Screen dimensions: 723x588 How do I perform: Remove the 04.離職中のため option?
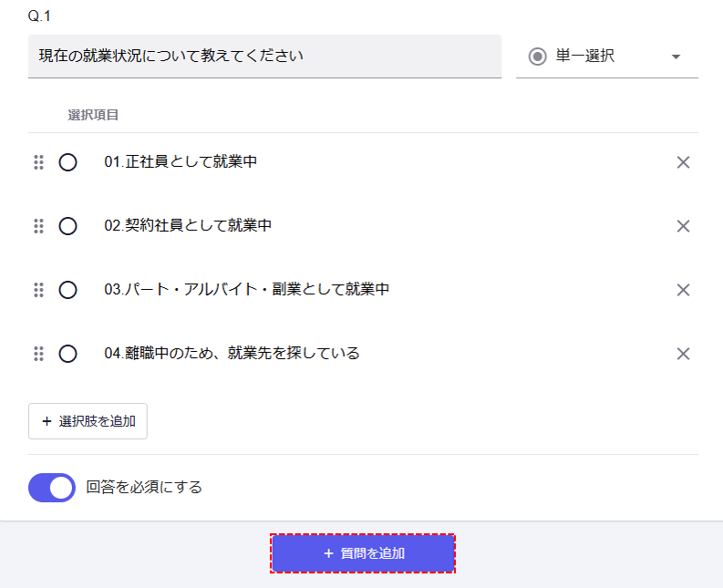pos(683,354)
